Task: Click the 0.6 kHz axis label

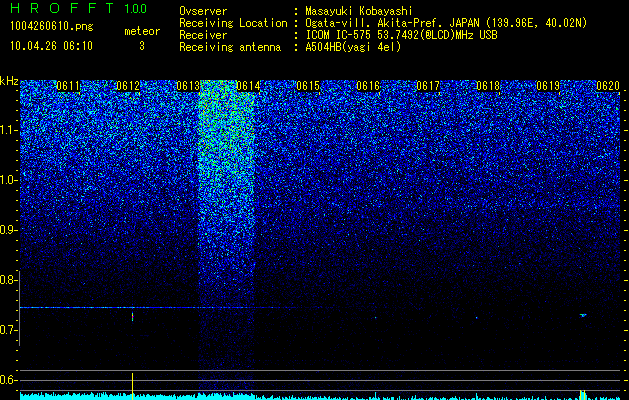Action: click(8, 380)
